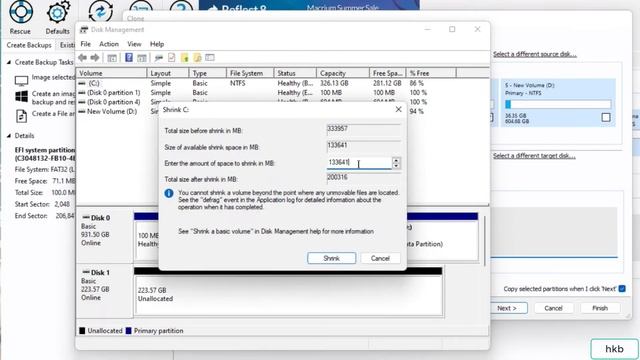Collapse the Create Backup Tasks section

9,62
